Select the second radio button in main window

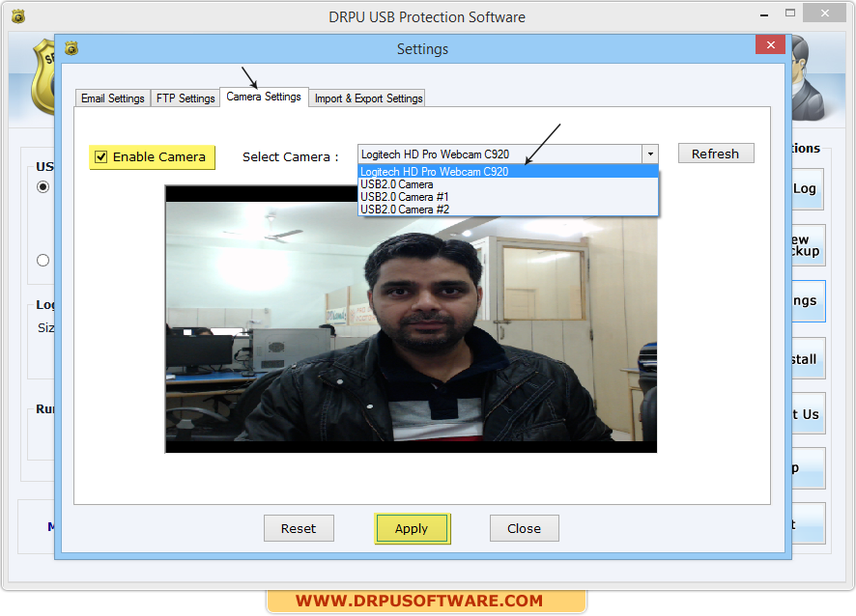pos(43,261)
